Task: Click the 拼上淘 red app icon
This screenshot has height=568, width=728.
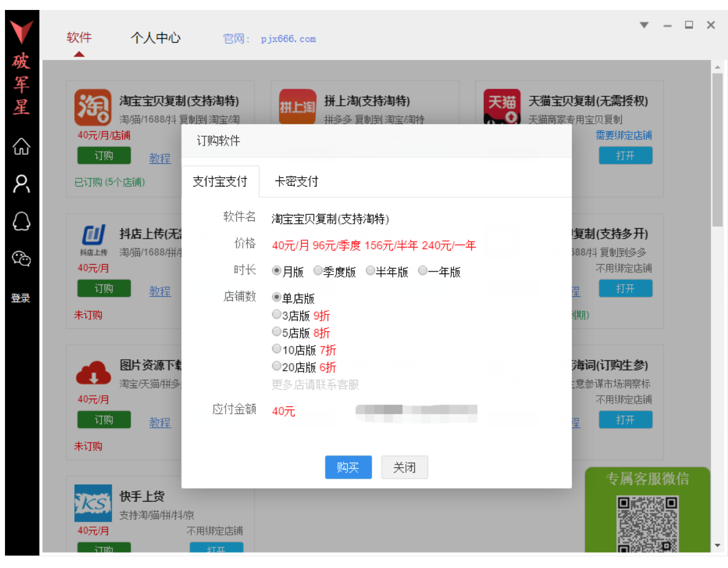Action: point(298,107)
